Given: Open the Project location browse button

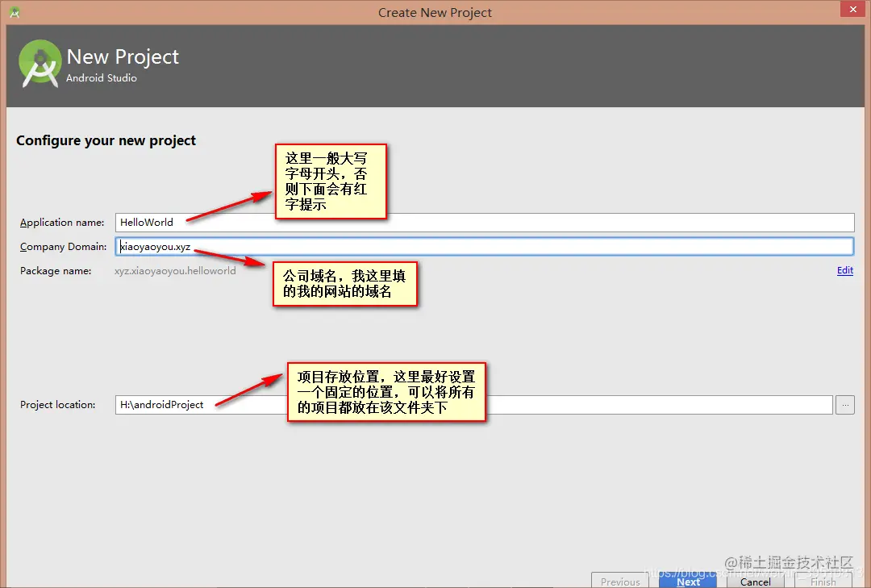Looking at the screenshot, I should 845,405.
